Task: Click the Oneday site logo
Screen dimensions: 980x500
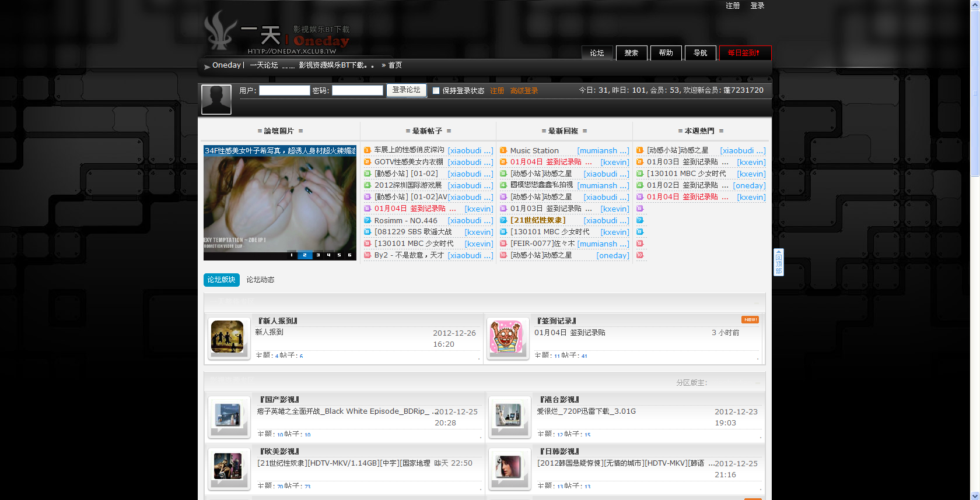Action: click(x=278, y=35)
